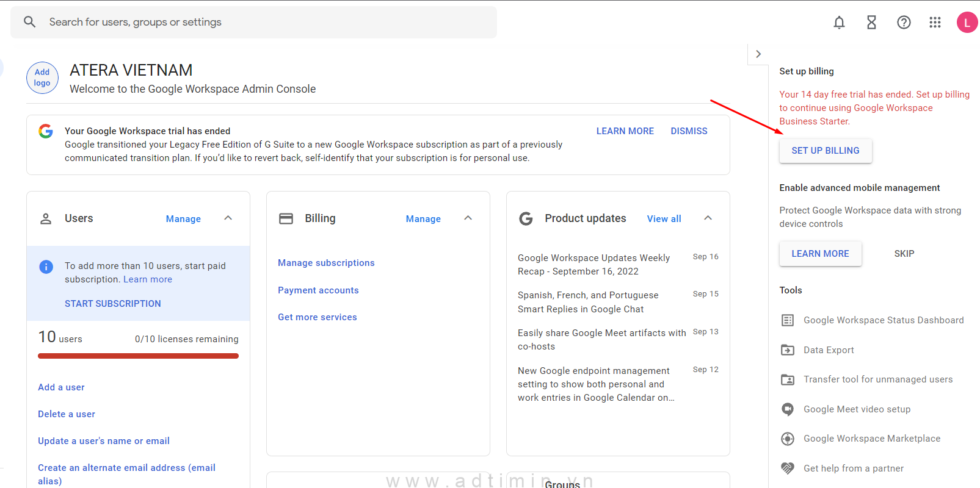
Task: Open Google Meet artifacts co-hosts update
Action: 602,340
